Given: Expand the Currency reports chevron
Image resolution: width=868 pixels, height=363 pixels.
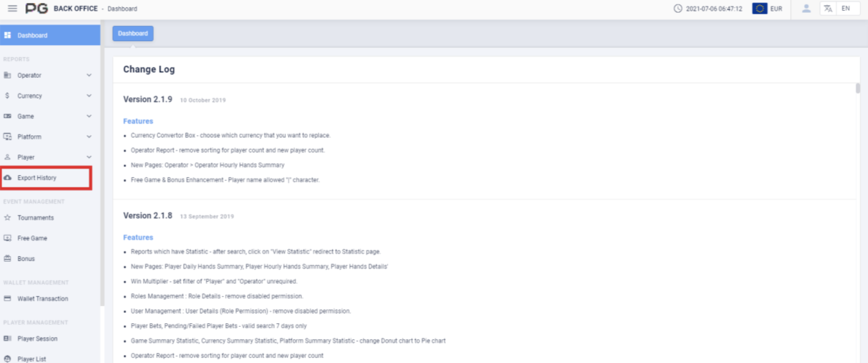Looking at the screenshot, I should pos(89,96).
